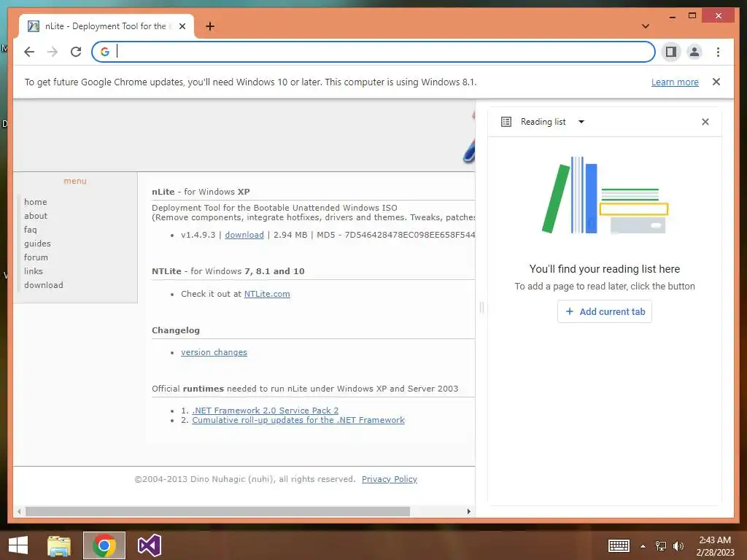Show hidden system tray icons
The height and width of the screenshot is (560, 747).
[643, 546]
